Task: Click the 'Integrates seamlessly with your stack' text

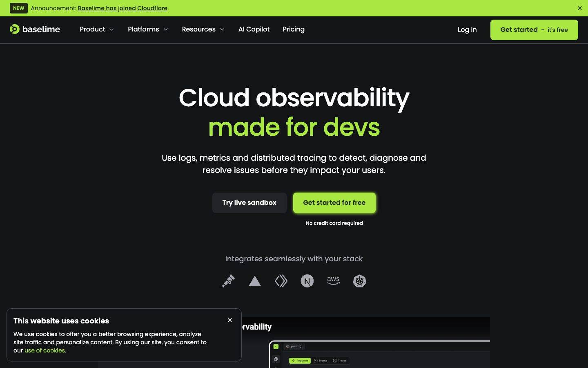Action: tap(294, 259)
